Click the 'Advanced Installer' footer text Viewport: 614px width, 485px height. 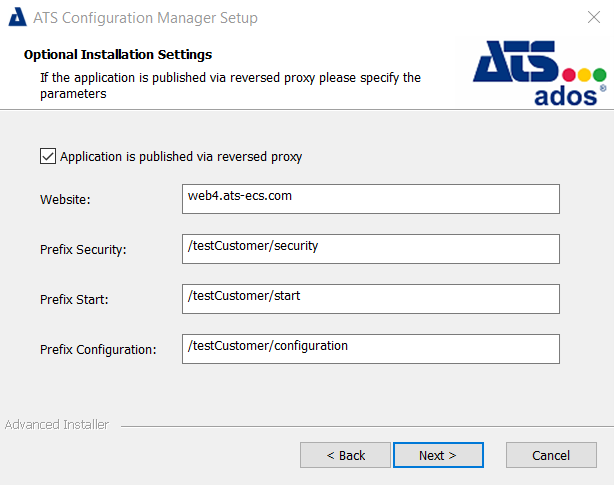[57, 425]
